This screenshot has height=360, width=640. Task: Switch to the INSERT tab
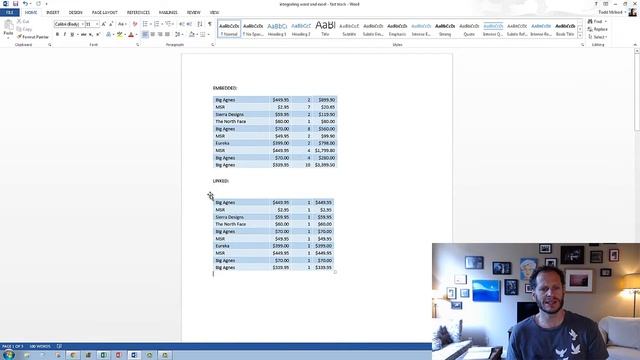[53, 13]
